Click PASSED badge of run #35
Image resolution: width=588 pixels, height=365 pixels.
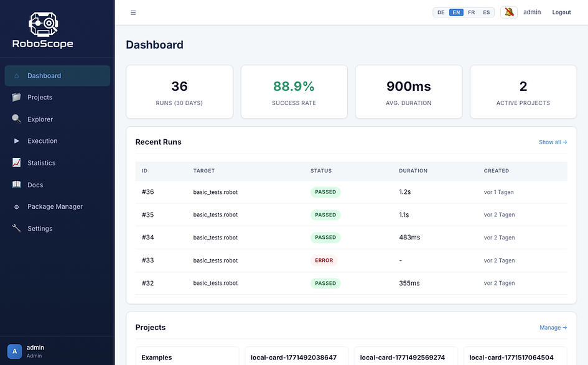(325, 215)
